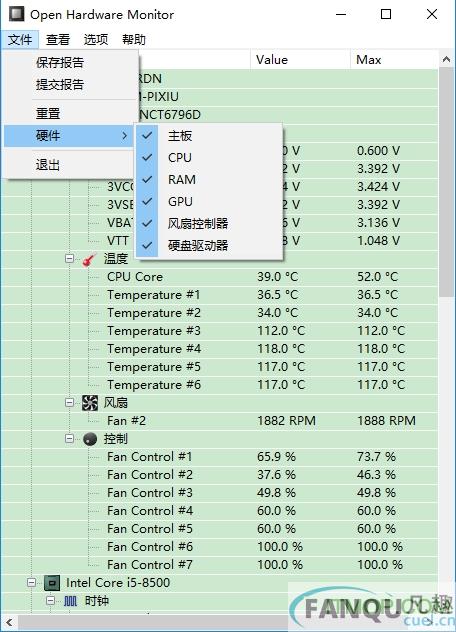The width and height of the screenshot is (456, 632).
Task: Click the 0.600 V max value
Action: [x=378, y=151]
